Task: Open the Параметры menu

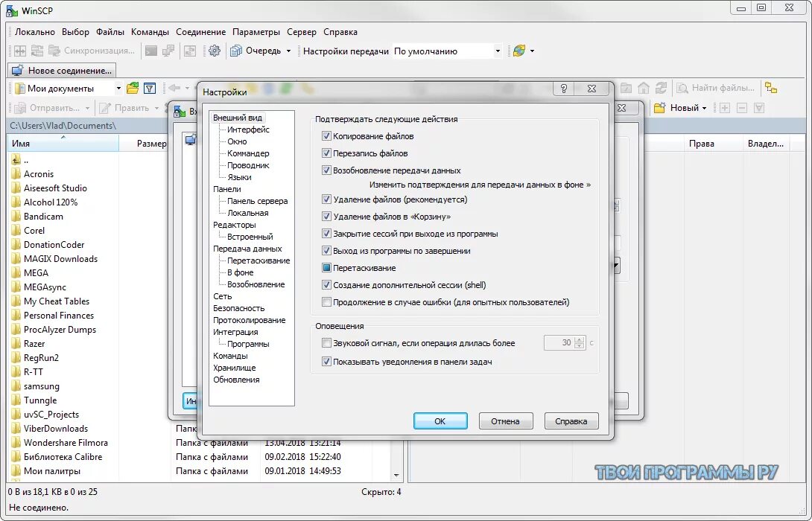Action: 256,32
